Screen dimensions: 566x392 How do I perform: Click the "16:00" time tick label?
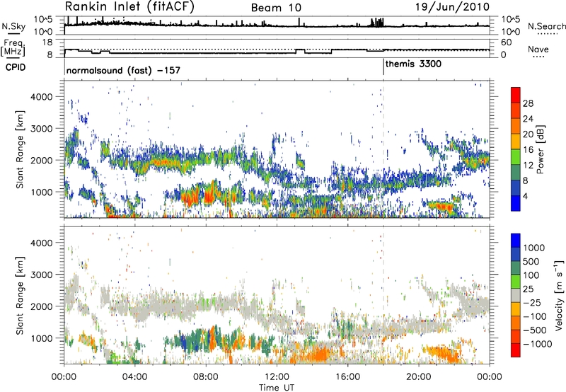click(x=347, y=377)
